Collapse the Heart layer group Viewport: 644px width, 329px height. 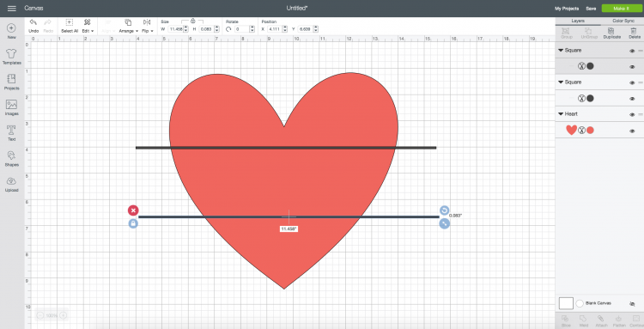(560, 113)
